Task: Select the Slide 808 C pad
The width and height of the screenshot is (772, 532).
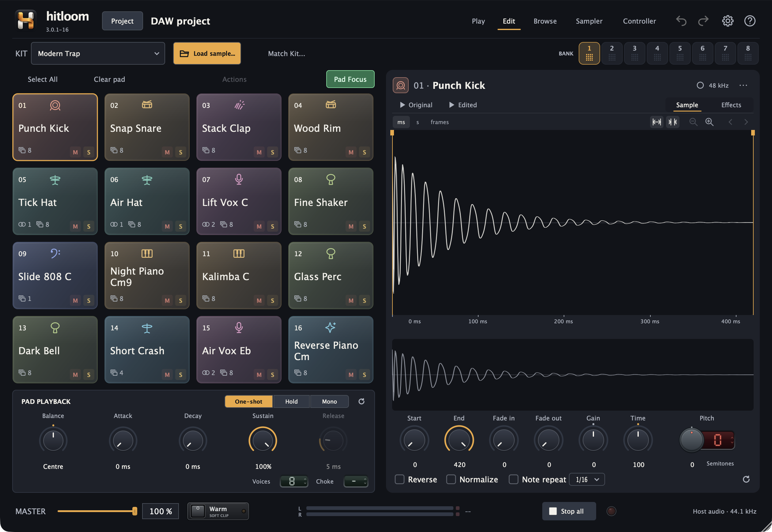Action: coord(55,275)
